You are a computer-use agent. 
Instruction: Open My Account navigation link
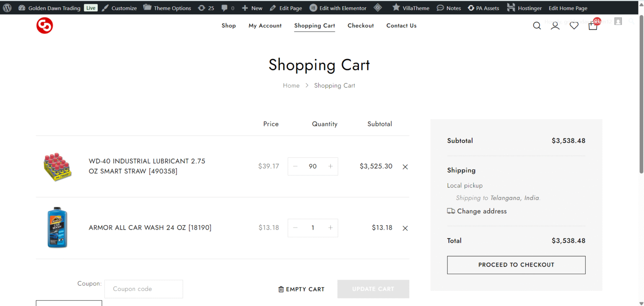(x=265, y=26)
